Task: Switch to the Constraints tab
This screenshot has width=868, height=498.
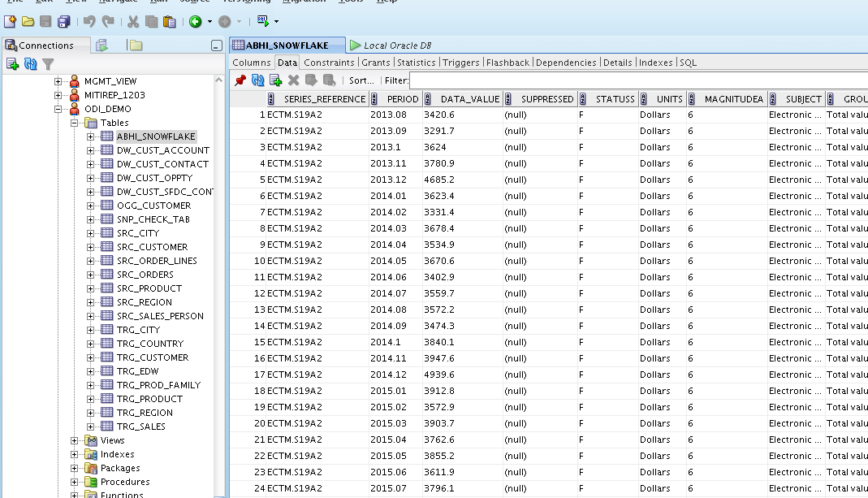Action: click(329, 63)
